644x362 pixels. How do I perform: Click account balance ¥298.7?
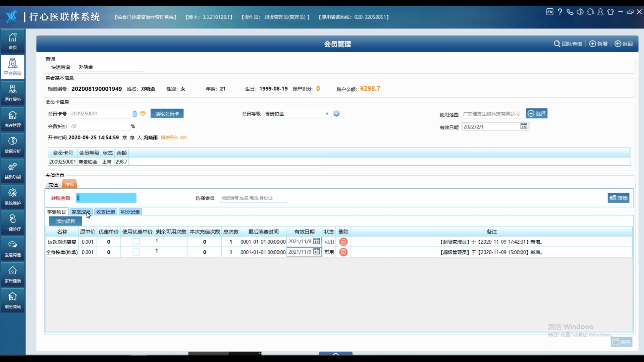(370, 89)
